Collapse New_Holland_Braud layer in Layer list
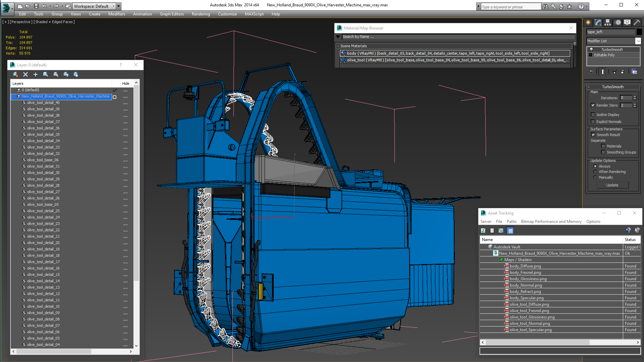Screen dimensions: 644x362 pyautogui.click(x=14, y=97)
